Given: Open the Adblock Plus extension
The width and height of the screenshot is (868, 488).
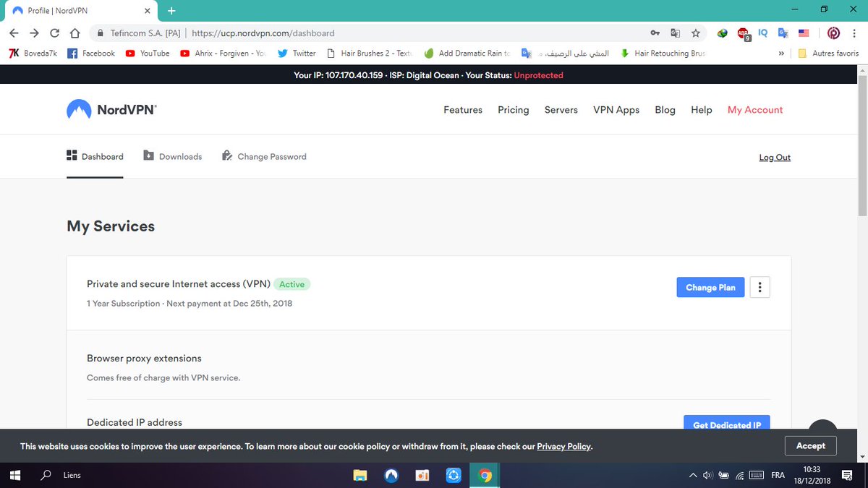Looking at the screenshot, I should pos(743,33).
